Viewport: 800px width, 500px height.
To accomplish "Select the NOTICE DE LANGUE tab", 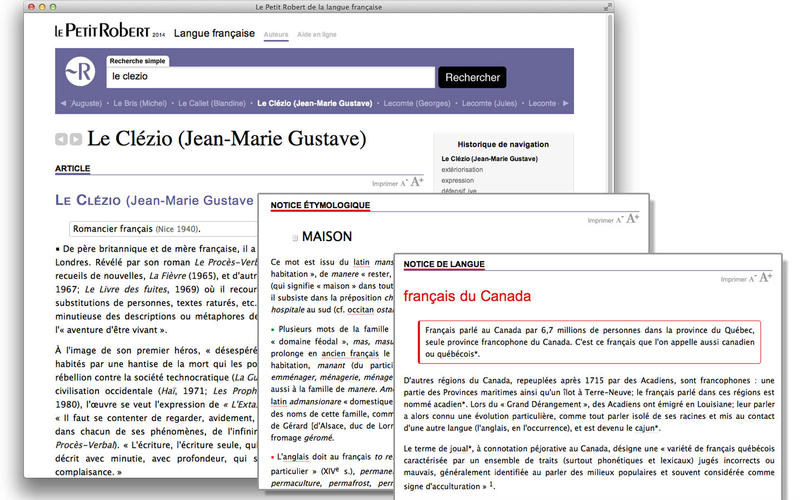I will coord(444,264).
